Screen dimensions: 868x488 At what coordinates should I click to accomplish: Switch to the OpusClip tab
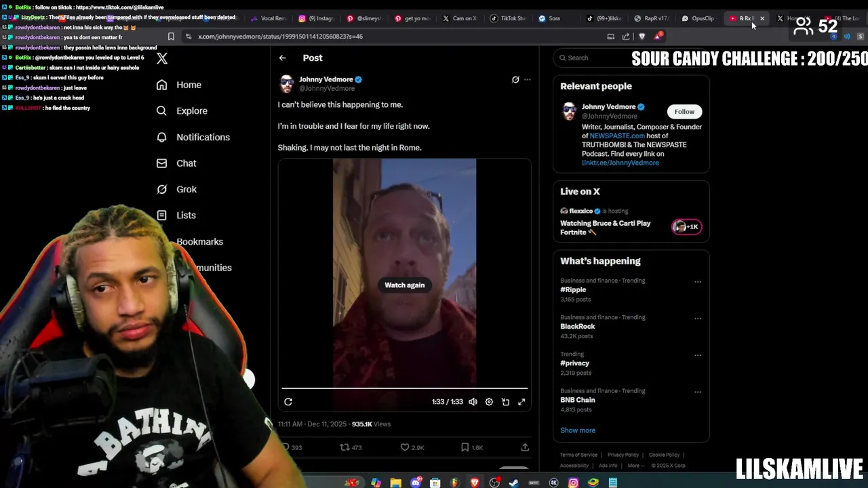[x=698, y=18]
